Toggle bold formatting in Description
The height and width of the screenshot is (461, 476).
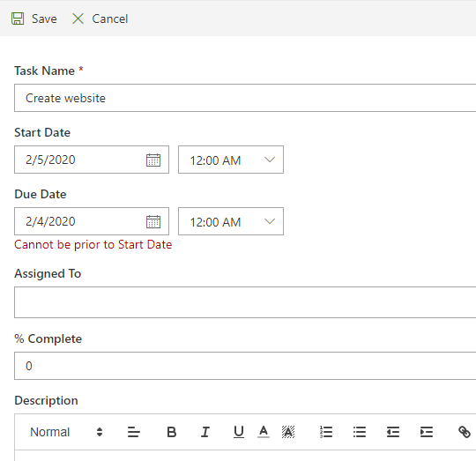click(172, 432)
